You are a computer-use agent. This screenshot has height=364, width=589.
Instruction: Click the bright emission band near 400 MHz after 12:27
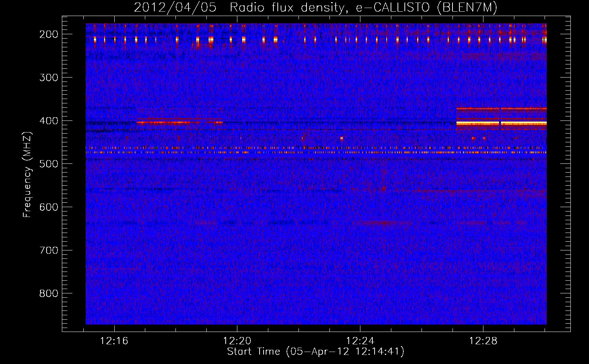point(501,123)
